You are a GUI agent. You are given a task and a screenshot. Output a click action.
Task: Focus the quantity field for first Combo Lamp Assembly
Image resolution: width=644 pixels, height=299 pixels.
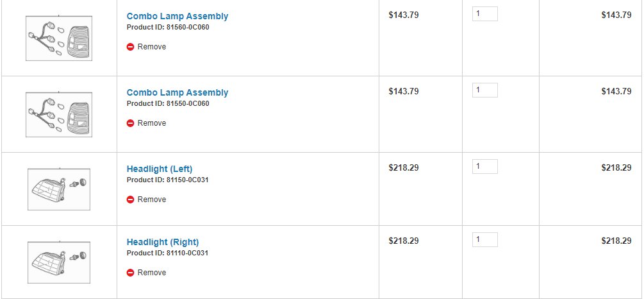484,13
